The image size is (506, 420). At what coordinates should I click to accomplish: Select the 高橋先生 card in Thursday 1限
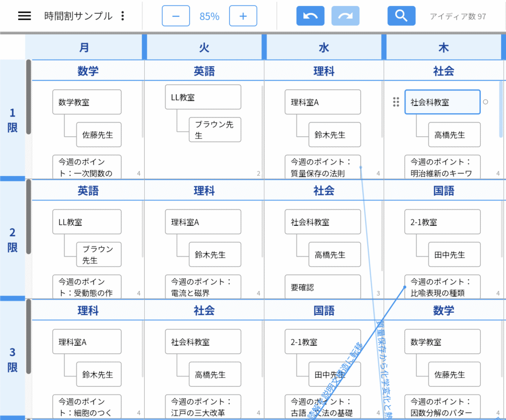455,134
